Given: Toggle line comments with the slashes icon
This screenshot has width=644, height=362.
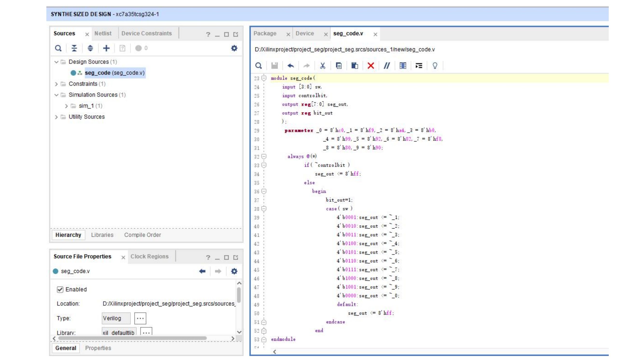Looking at the screenshot, I should 387,66.
